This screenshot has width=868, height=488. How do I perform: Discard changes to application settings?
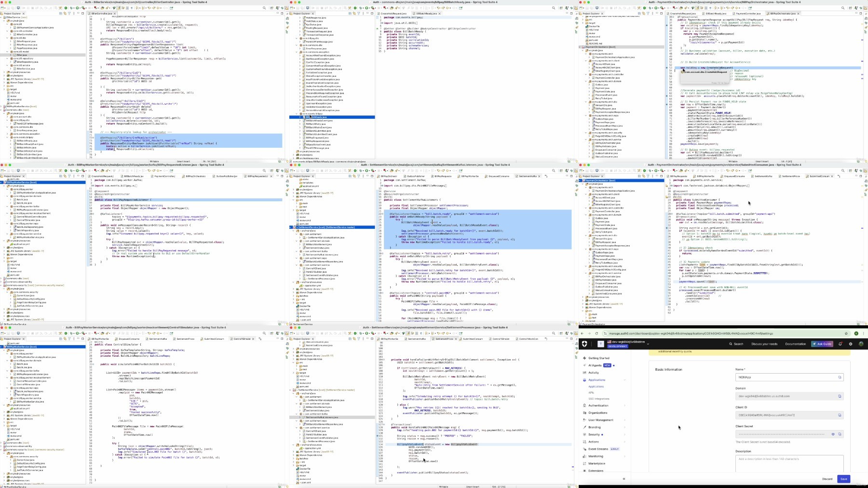click(x=827, y=479)
